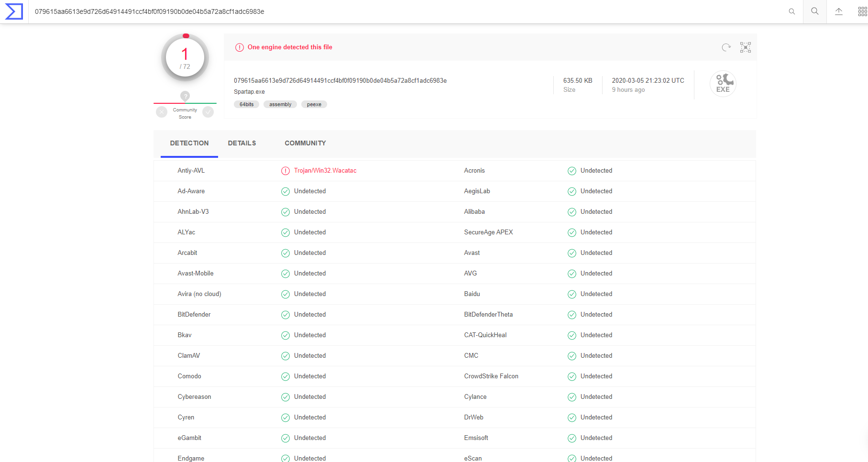868x462 pixels.
Task: Click the peexe tag
Action: pos(314,104)
